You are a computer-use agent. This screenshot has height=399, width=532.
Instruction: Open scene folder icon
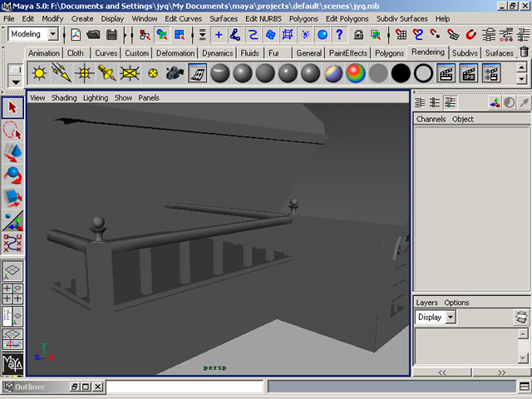[x=93, y=35]
